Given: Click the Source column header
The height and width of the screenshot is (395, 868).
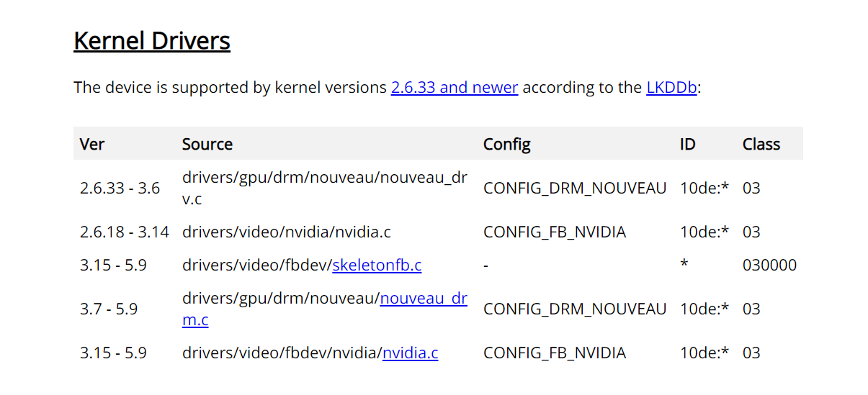Looking at the screenshot, I should tap(207, 144).
